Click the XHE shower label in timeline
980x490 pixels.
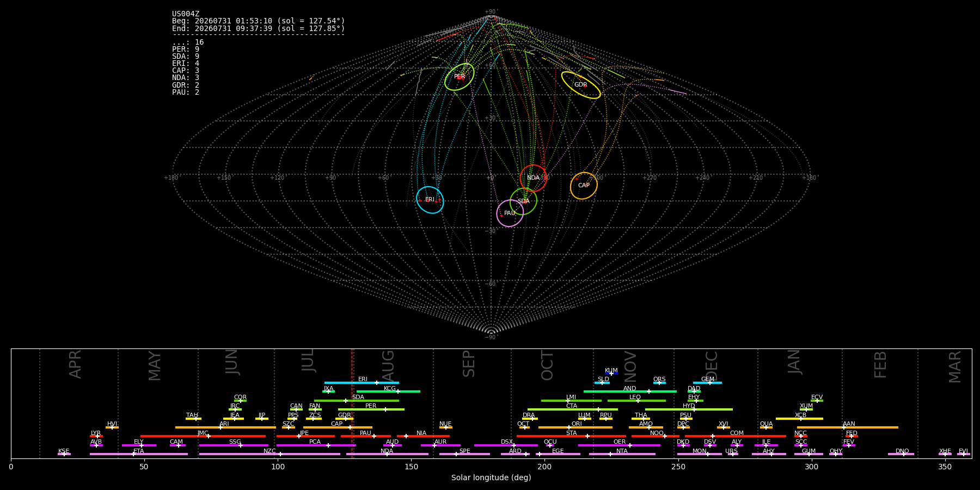click(945, 451)
